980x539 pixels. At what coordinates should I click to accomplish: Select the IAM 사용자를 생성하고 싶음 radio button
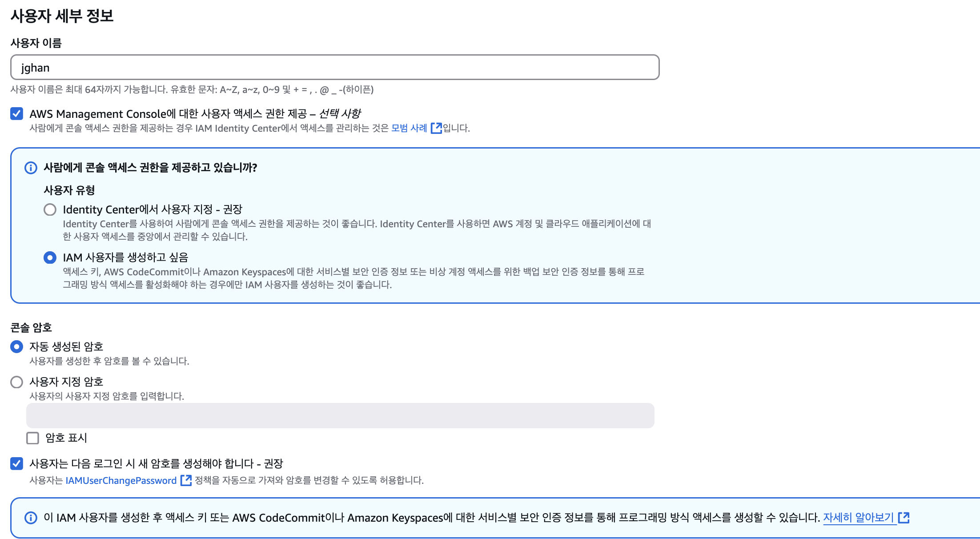(x=50, y=257)
